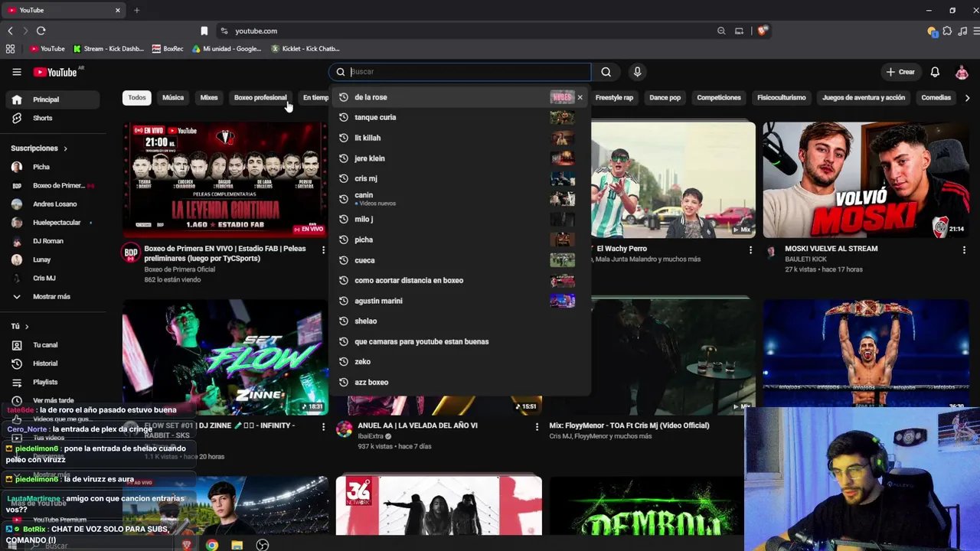Open the account avatar menu
Screen dimensions: 980x551
(x=962, y=72)
